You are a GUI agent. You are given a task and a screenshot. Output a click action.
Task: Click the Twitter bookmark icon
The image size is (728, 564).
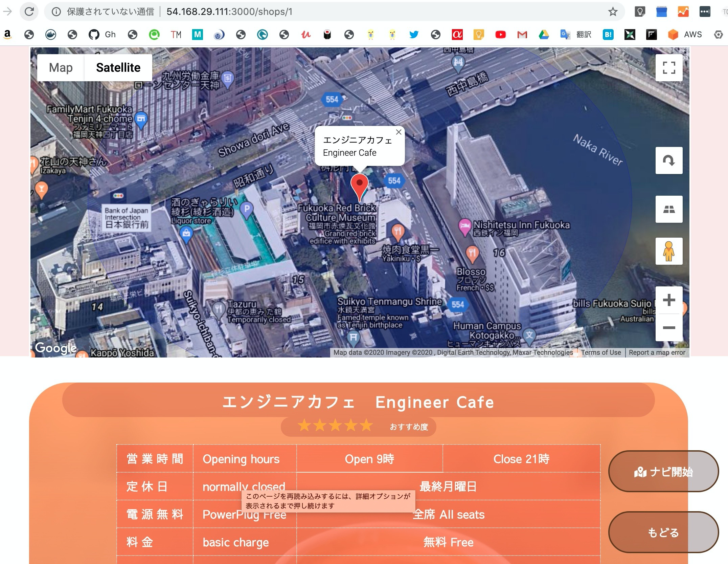(x=414, y=35)
